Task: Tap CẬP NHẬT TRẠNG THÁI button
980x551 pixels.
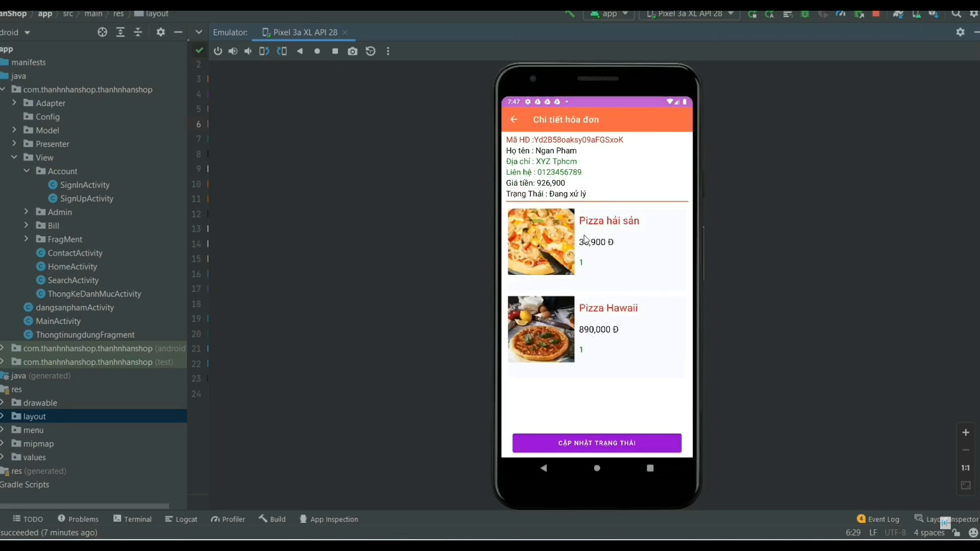Action: 597,443
